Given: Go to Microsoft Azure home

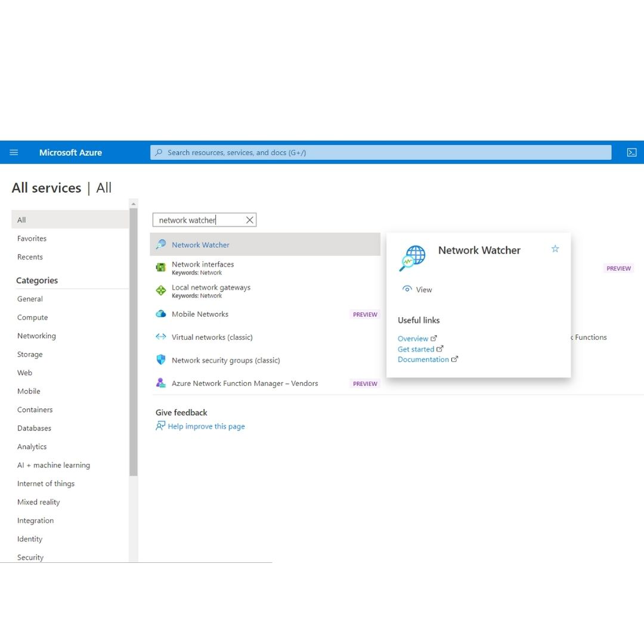Looking at the screenshot, I should click(70, 153).
